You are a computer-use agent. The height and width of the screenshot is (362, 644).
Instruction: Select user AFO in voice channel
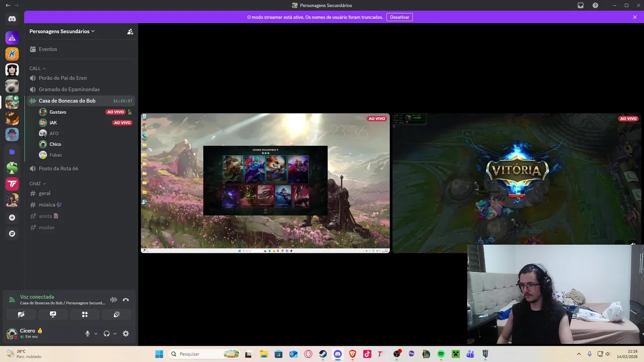86,133
